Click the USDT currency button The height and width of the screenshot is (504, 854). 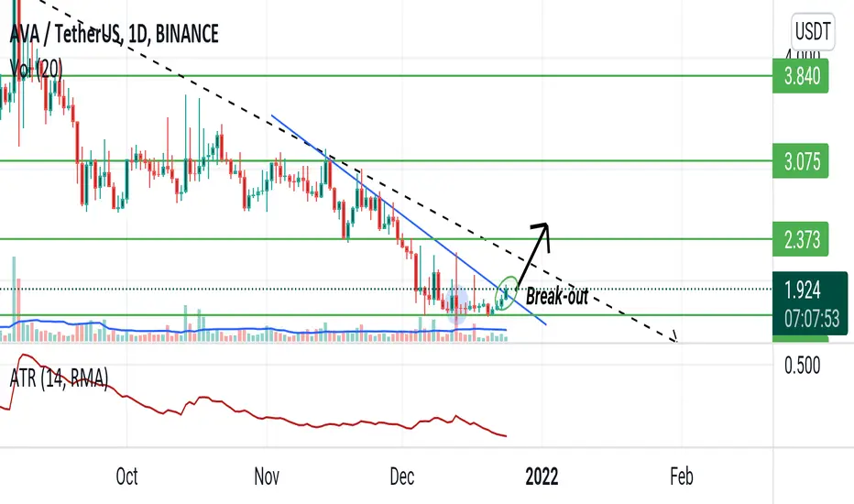(813, 31)
